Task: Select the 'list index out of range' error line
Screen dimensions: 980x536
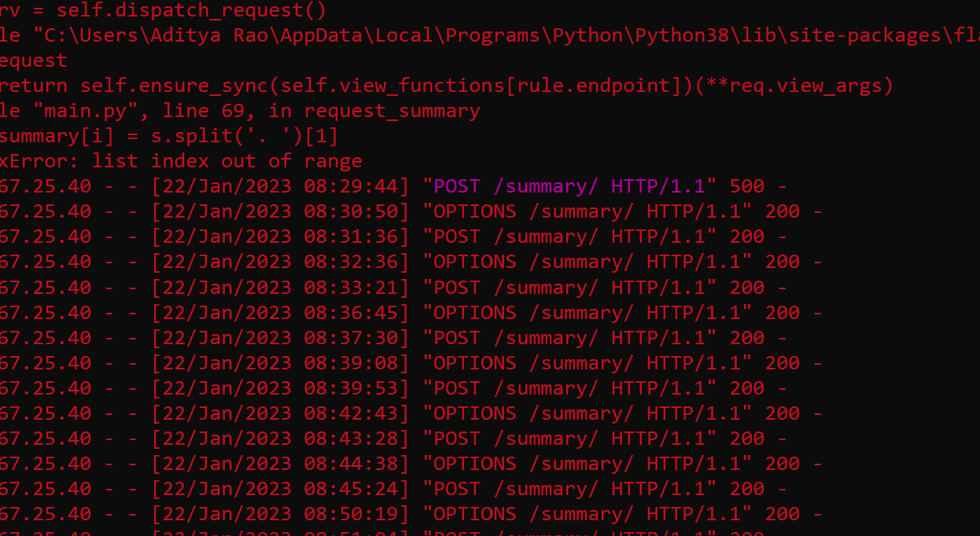Action: 181,161
